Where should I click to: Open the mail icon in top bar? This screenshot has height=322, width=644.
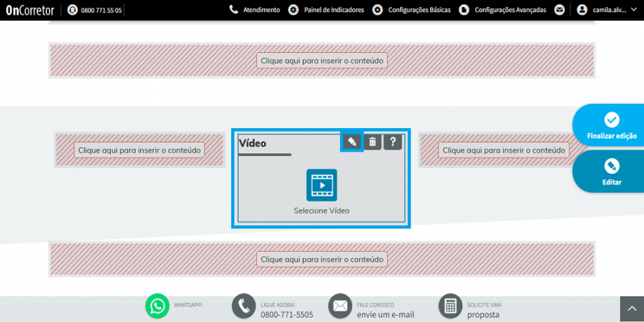click(x=560, y=10)
